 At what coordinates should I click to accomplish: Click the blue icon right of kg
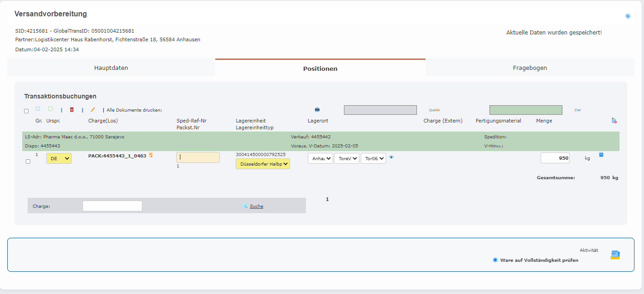[x=601, y=155]
